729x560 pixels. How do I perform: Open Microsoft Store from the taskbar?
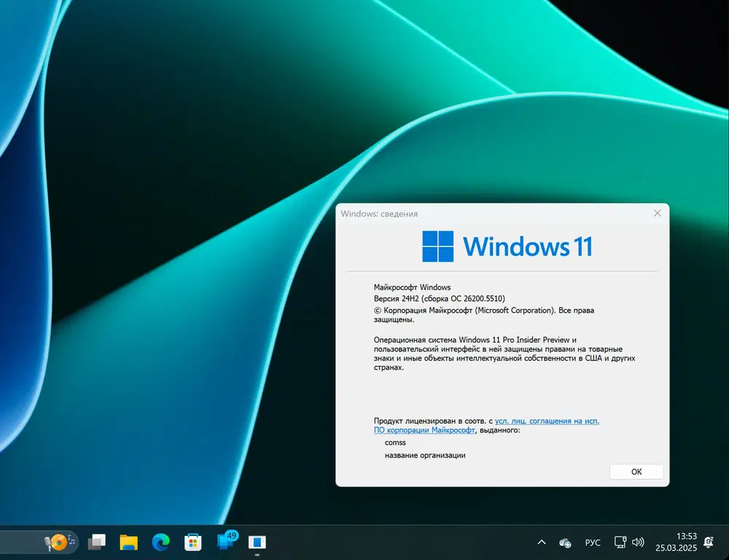tap(192, 542)
